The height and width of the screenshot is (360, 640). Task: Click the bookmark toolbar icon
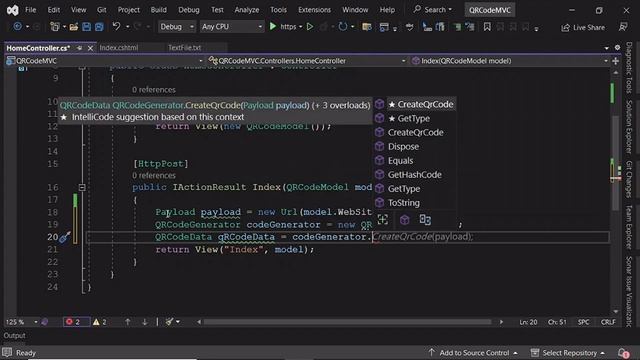point(487,27)
